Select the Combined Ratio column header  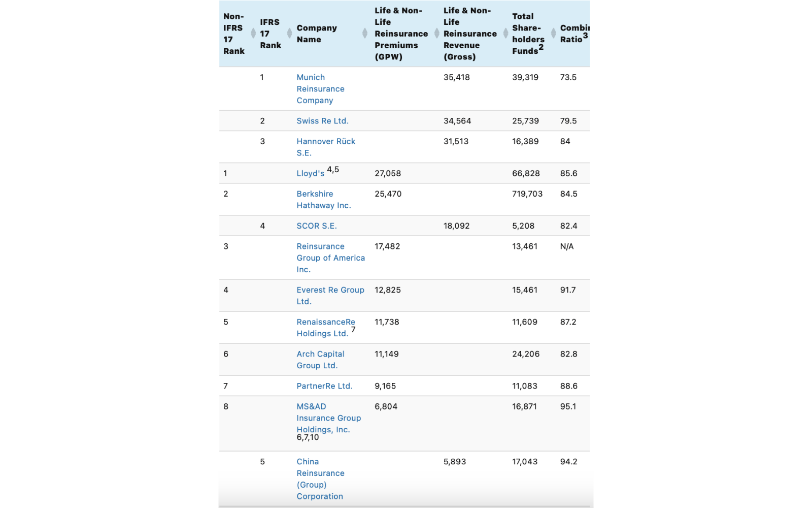tap(574, 34)
